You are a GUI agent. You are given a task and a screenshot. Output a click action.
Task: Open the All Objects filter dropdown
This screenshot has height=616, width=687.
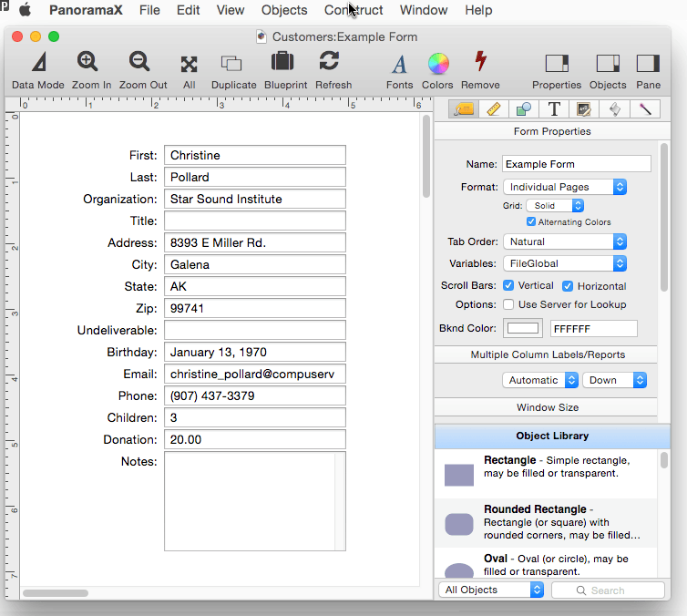491,590
